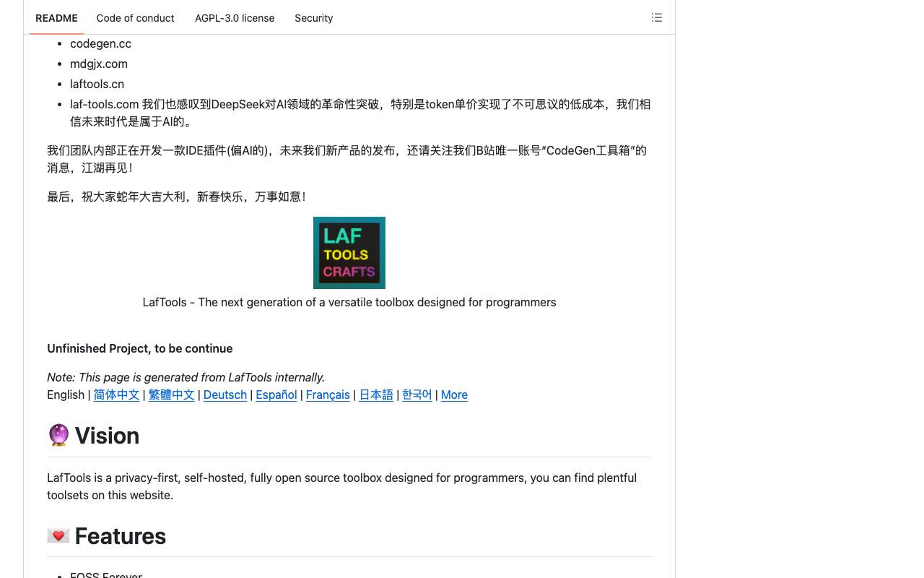Click the English language label

tap(66, 394)
